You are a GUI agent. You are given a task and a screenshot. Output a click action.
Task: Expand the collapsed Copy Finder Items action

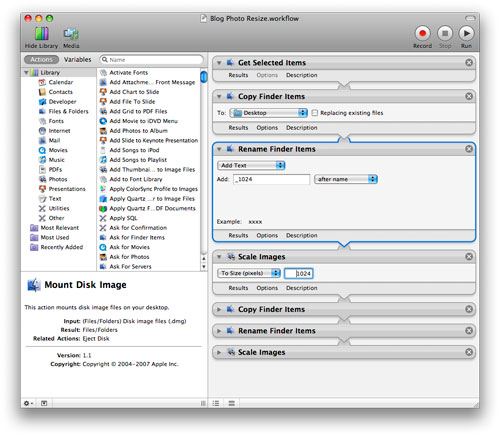pos(219,309)
